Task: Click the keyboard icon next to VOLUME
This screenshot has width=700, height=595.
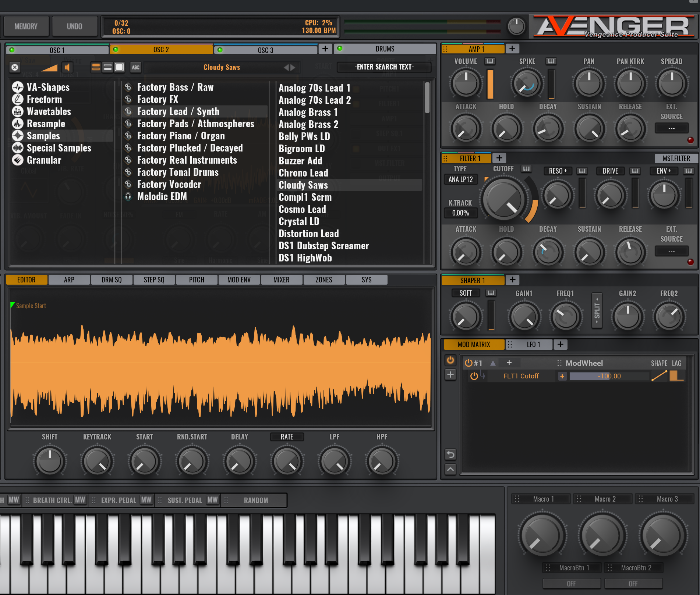Action: (x=489, y=61)
